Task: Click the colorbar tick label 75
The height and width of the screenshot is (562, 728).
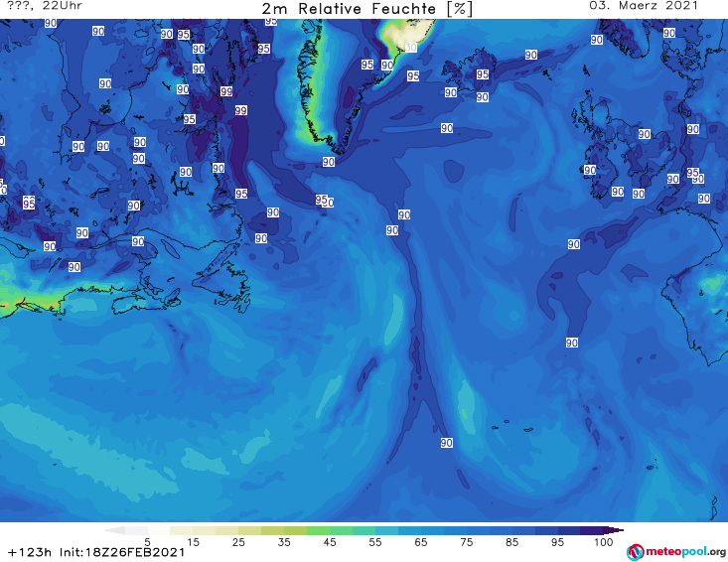Action: click(467, 542)
